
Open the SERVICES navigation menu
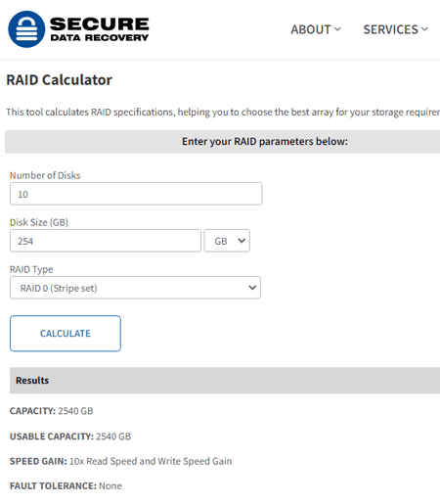coord(395,29)
